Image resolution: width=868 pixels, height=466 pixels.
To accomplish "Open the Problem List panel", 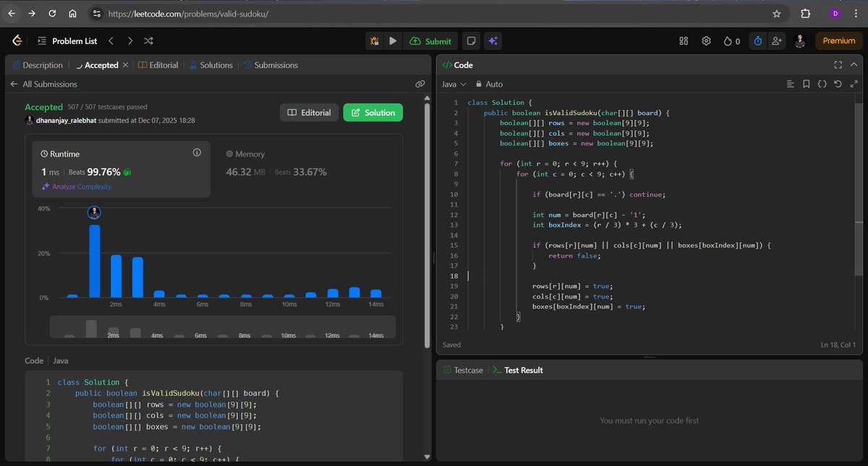I will pyautogui.click(x=67, y=41).
